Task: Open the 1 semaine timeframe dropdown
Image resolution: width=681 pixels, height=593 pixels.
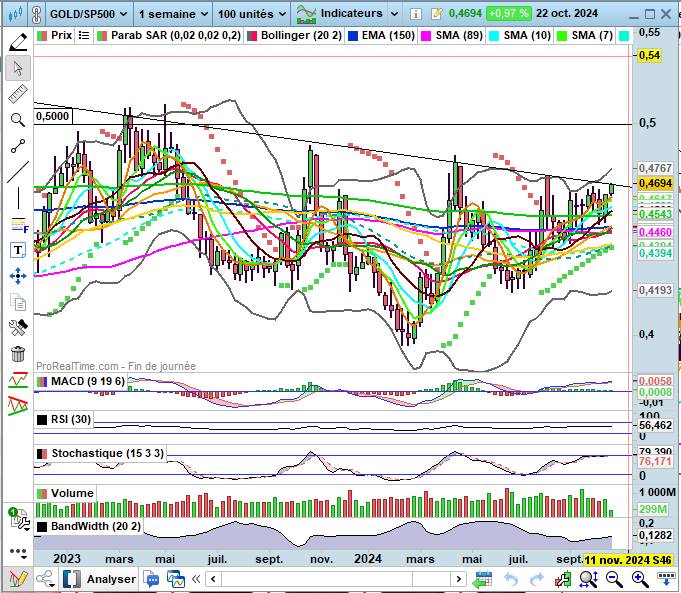Action: coord(173,14)
